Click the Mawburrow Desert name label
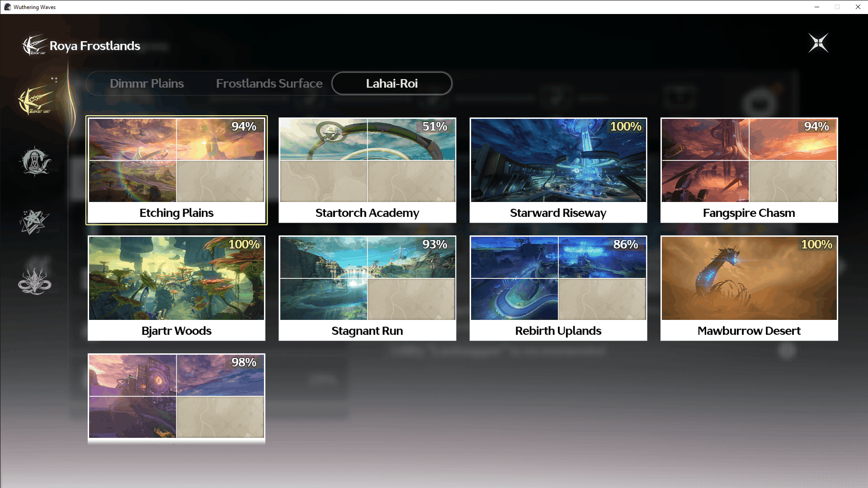This screenshot has width=868, height=488. 749,331
